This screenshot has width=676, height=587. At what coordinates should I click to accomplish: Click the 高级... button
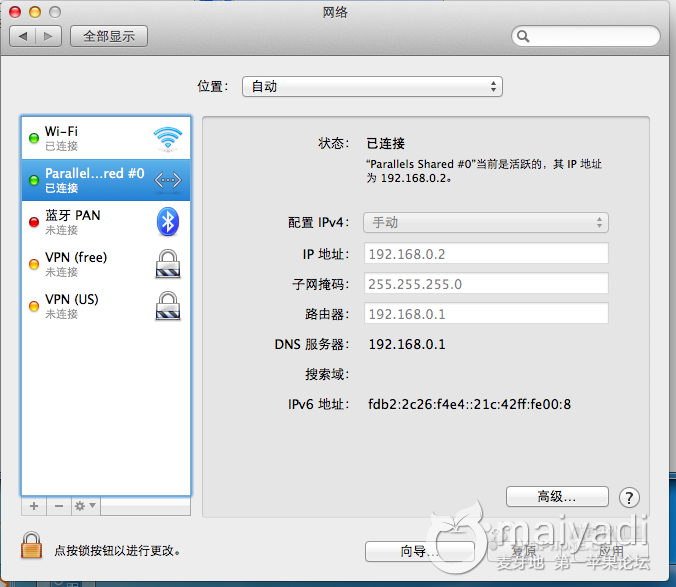point(557,497)
